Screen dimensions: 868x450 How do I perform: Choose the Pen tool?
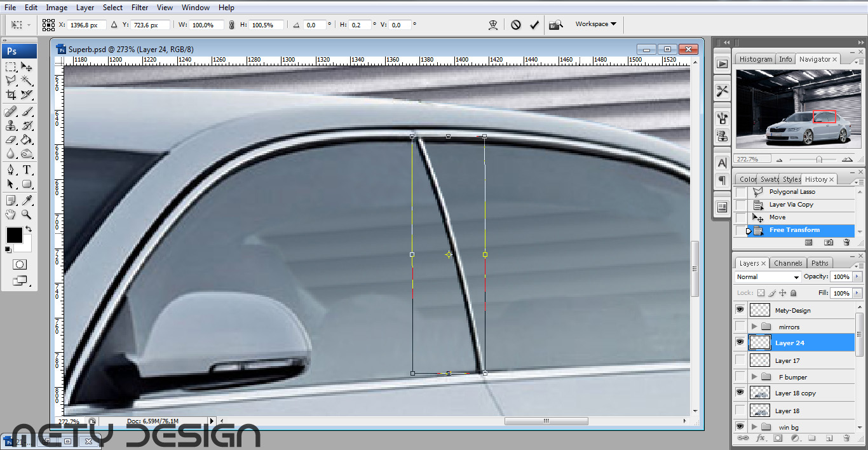coord(11,170)
